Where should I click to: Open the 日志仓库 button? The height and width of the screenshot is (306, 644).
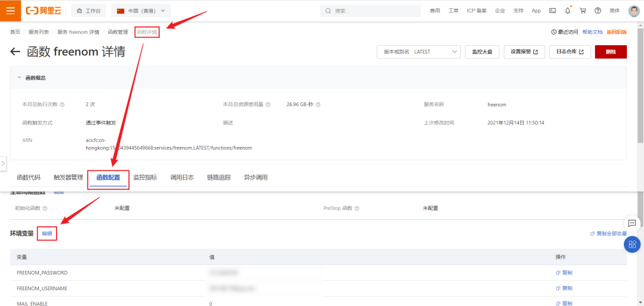click(570, 52)
